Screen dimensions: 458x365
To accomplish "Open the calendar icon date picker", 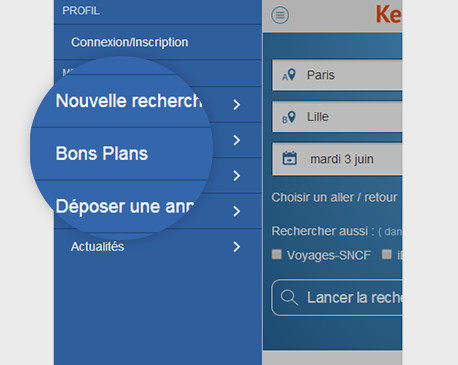I will point(290,158).
